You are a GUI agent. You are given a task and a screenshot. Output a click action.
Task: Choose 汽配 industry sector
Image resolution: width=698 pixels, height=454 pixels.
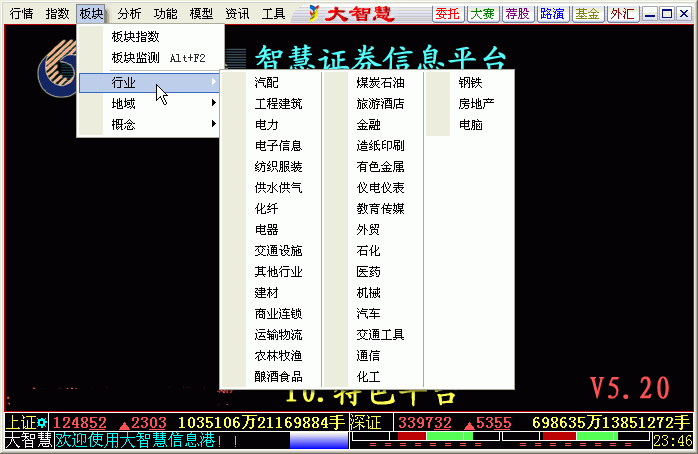click(271, 83)
